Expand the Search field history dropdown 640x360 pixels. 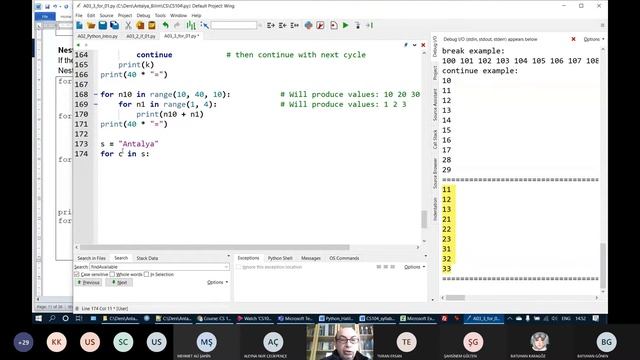(x=227, y=267)
